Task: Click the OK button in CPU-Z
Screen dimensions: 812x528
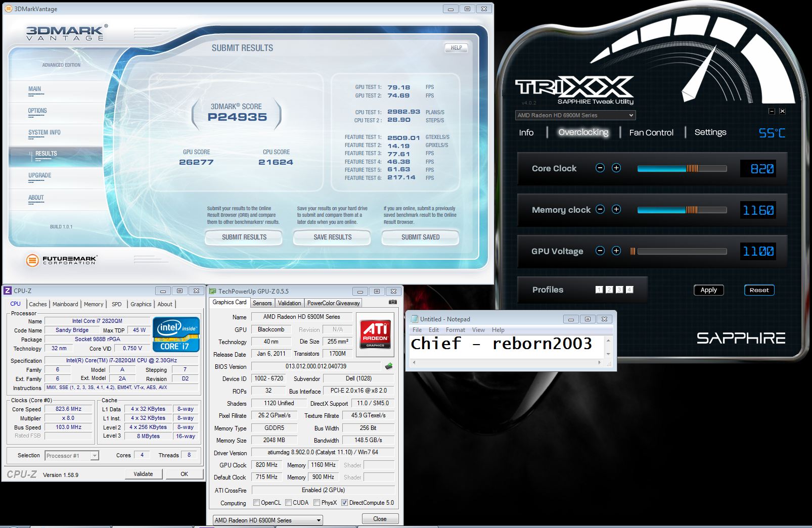Action: [x=185, y=474]
